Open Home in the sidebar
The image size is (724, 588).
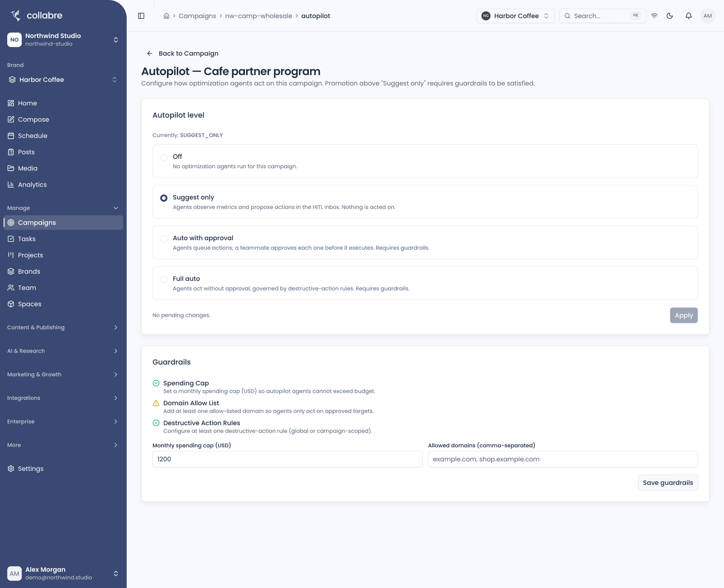click(63, 103)
